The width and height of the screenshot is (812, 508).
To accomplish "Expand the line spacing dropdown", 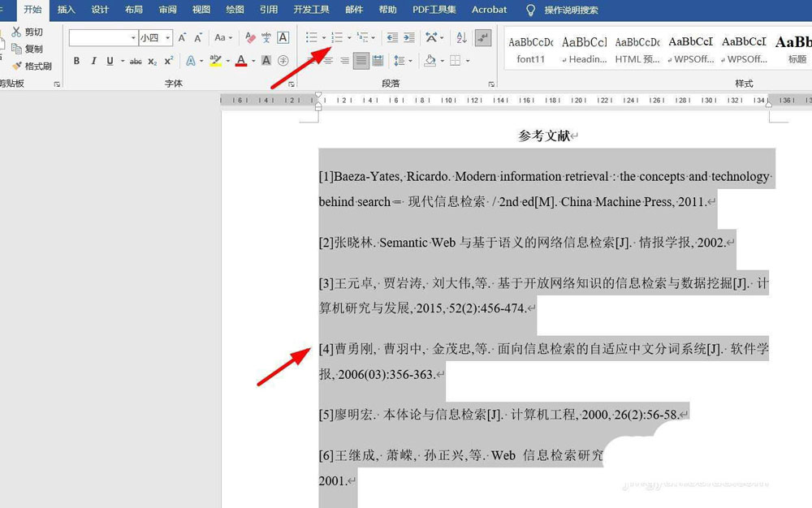I will 408,61.
